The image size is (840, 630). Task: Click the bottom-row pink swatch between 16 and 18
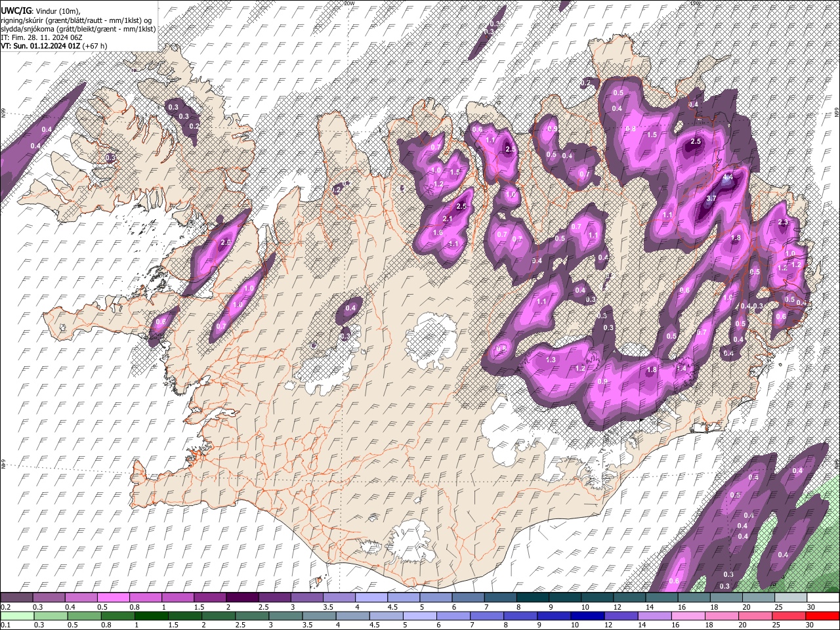click(x=687, y=616)
